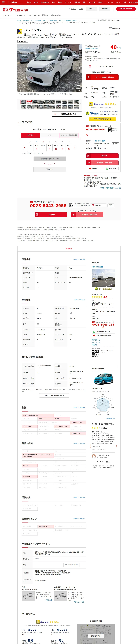Click オンライン商談を予約する red button
The height and width of the screenshot is (644, 138).
(x=102, y=77)
